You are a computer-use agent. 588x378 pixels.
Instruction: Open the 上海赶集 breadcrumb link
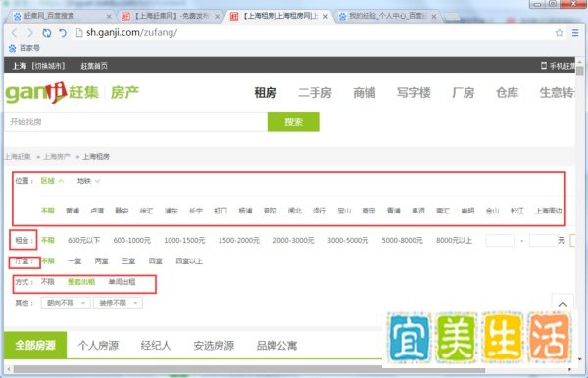(x=18, y=157)
